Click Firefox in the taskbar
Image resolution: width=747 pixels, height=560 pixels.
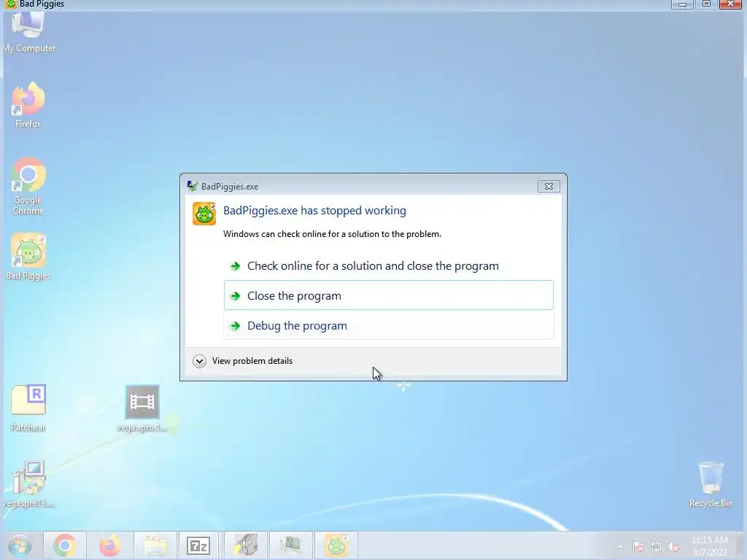109,545
